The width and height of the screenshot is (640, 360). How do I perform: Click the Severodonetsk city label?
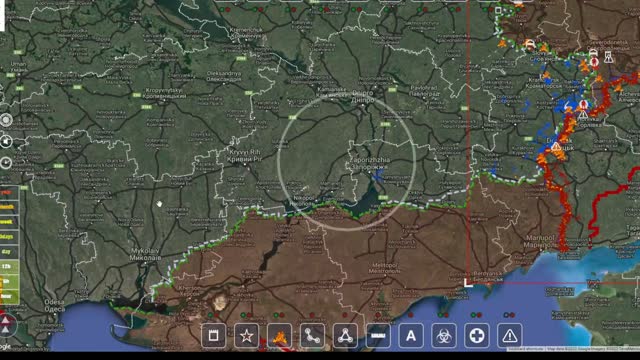609,44
